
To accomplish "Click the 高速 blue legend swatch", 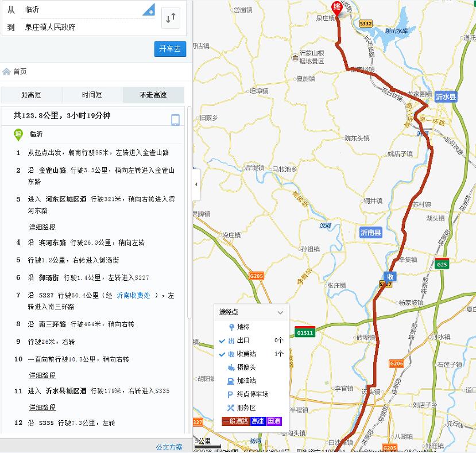I will (x=258, y=421).
